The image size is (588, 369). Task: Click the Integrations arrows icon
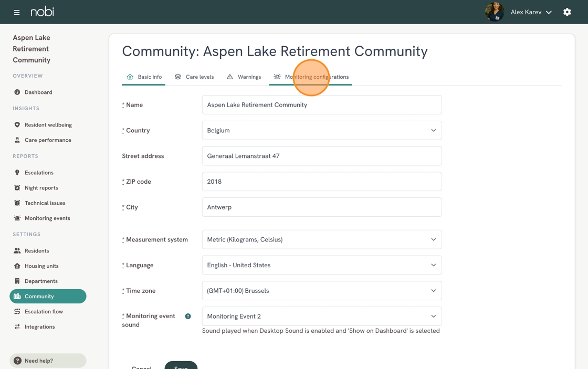(17, 326)
